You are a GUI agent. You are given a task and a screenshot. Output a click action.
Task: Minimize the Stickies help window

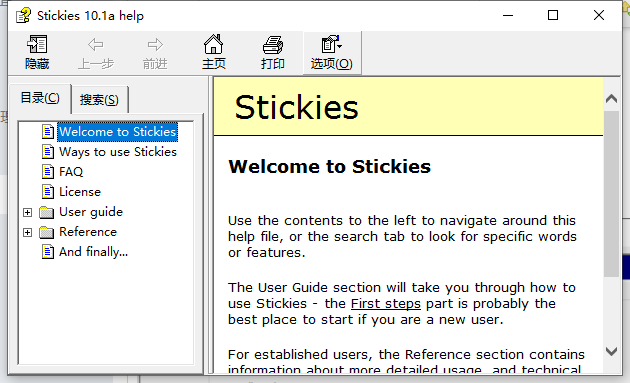508,15
